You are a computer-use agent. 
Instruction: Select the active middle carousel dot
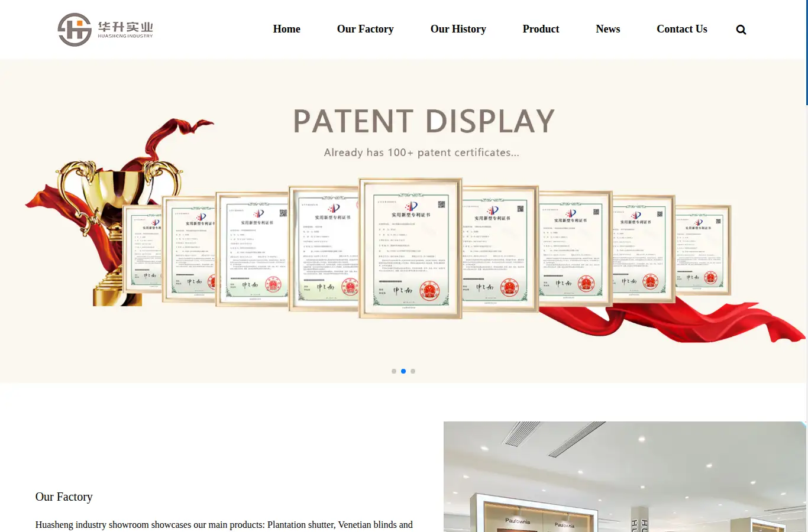click(x=403, y=371)
